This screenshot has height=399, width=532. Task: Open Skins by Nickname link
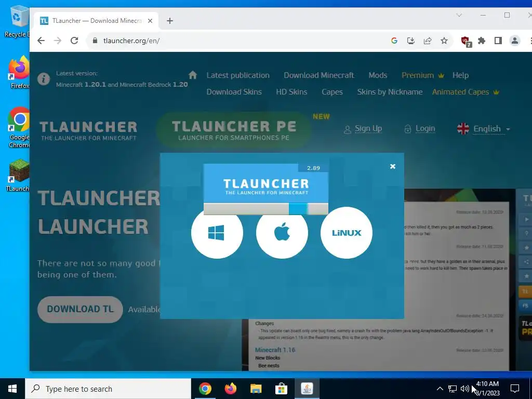pyautogui.click(x=390, y=92)
